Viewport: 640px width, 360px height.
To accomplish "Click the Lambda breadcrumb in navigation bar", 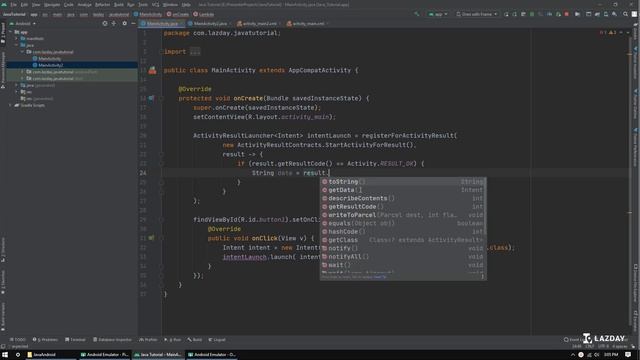I will 204,14.
